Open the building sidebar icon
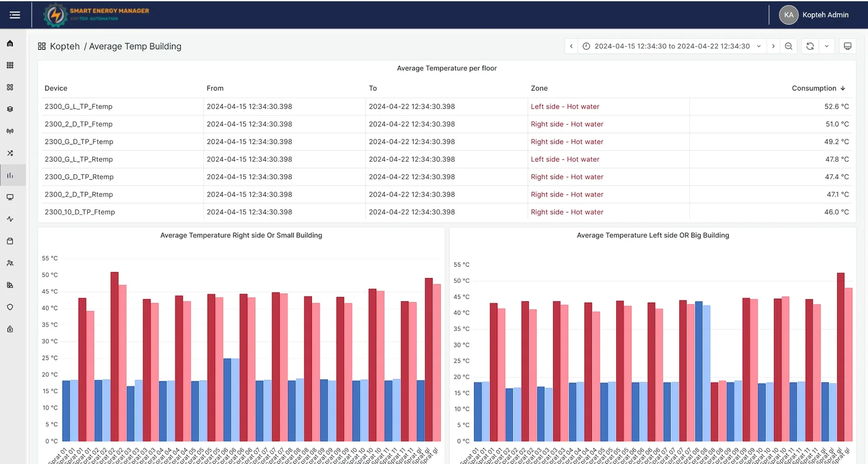The image size is (868, 464). [10, 285]
